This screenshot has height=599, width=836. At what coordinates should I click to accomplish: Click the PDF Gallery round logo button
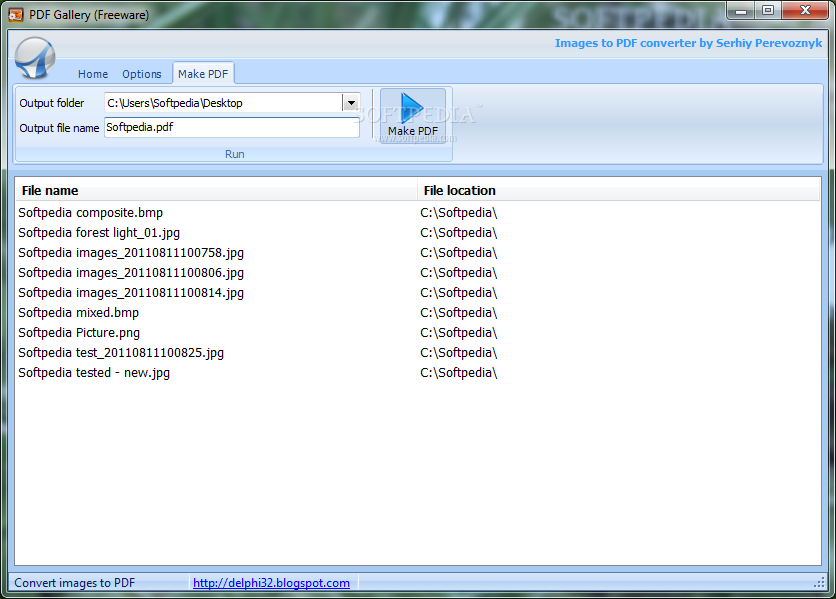[x=35, y=58]
